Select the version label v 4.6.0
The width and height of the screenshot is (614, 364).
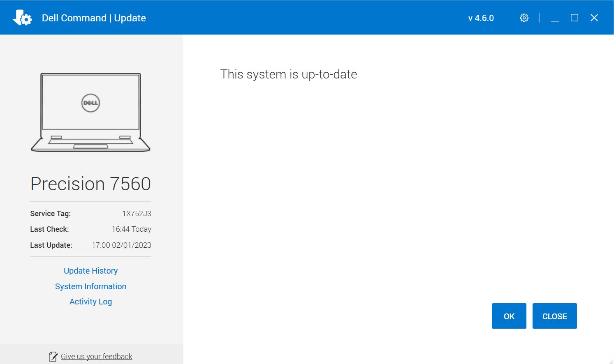click(x=481, y=18)
